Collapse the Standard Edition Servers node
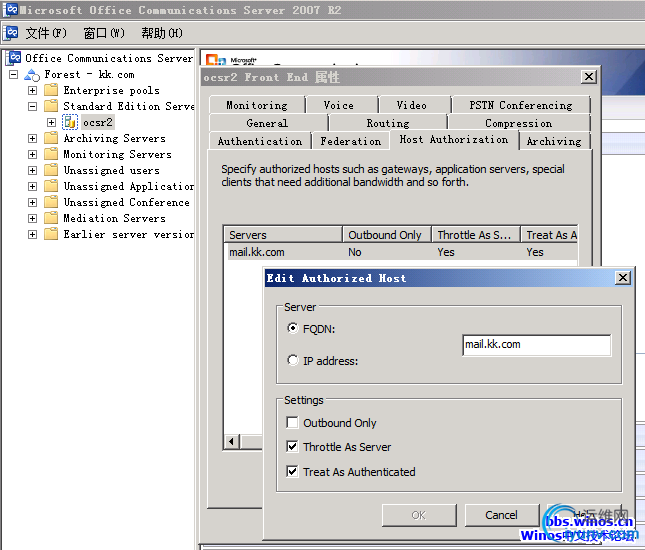 (32, 106)
